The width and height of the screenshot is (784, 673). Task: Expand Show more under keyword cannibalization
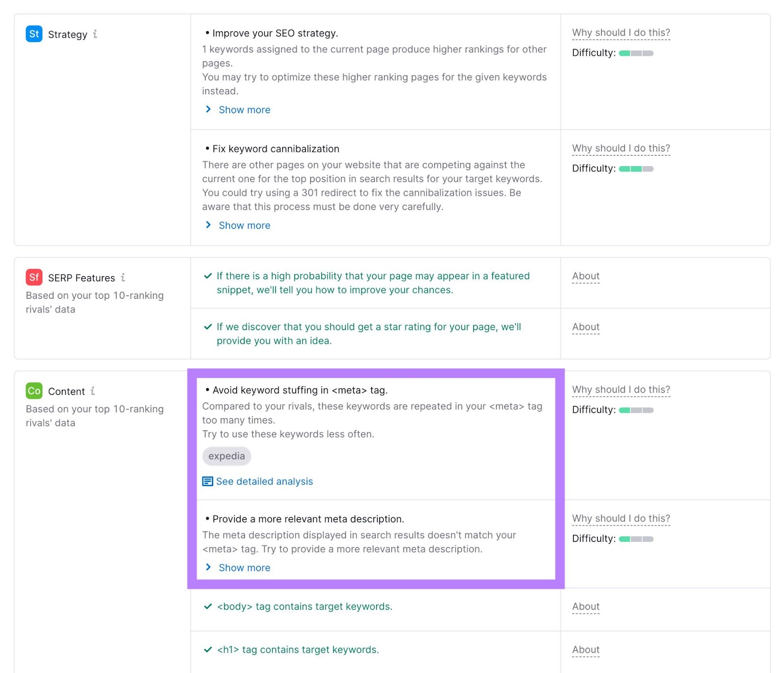coord(244,225)
